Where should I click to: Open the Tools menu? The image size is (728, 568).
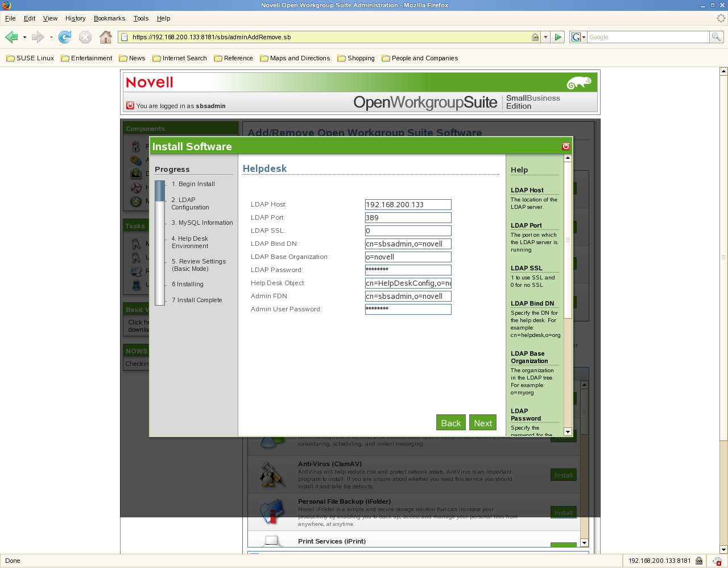tap(141, 18)
